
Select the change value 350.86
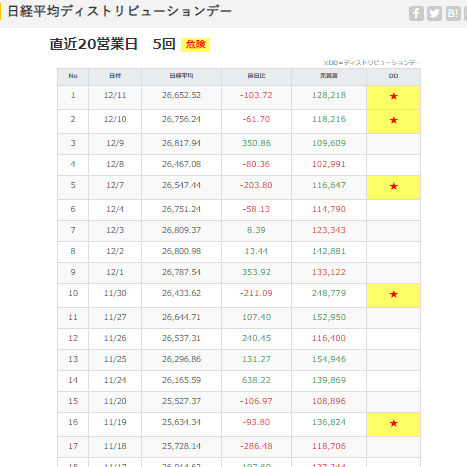(256, 143)
